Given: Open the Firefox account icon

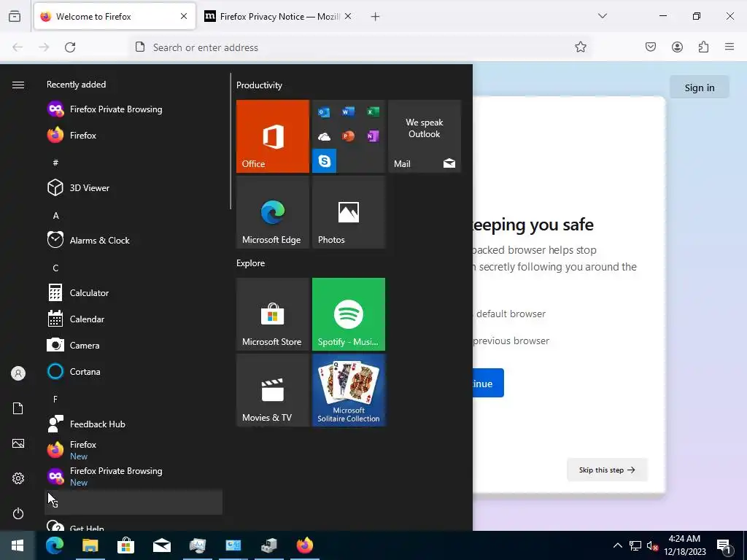Looking at the screenshot, I should 677,47.
